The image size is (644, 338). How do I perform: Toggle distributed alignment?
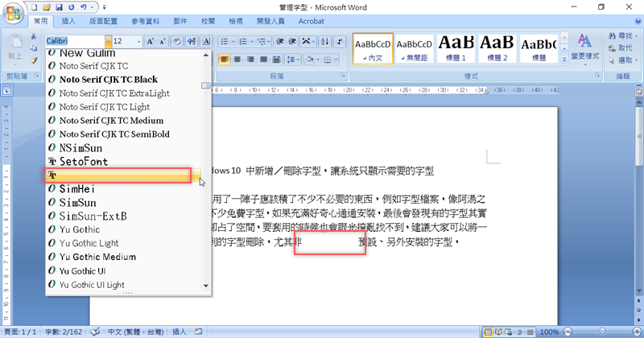[x=277, y=60]
